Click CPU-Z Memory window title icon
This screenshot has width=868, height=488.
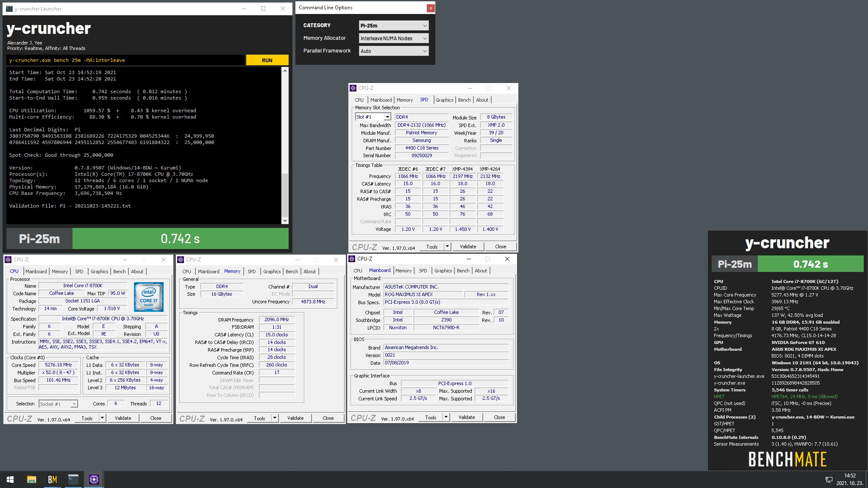[x=181, y=260]
